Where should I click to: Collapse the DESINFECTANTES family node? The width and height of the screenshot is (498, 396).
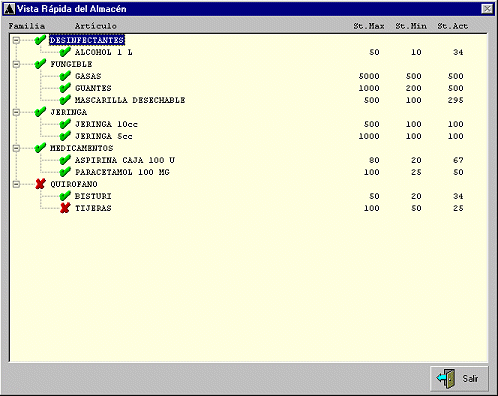16,40
